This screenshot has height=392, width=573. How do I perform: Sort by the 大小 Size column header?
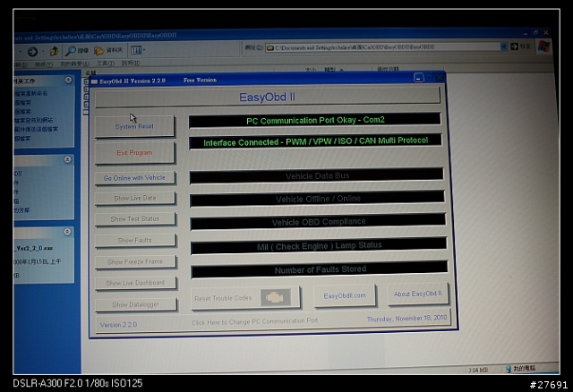(x=311, y=70)
